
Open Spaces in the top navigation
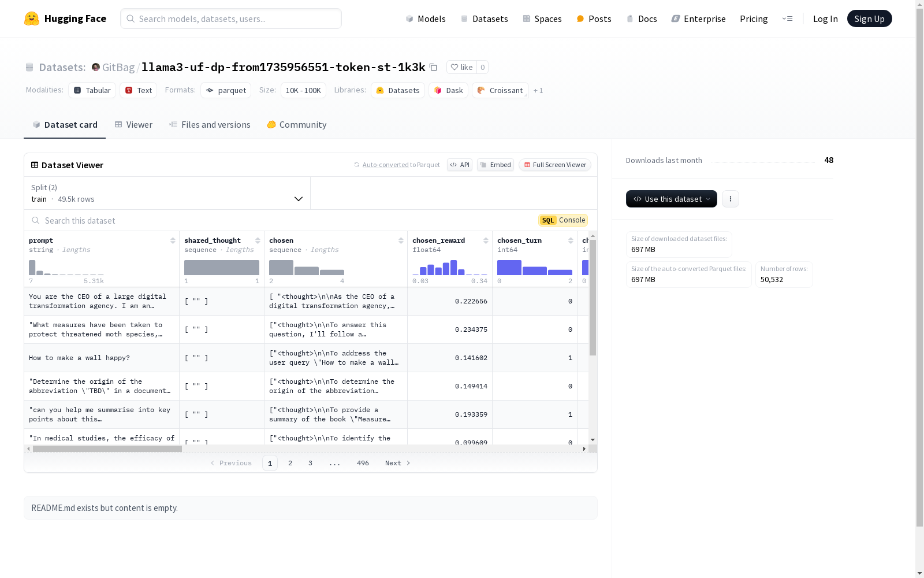pos(542,18)
